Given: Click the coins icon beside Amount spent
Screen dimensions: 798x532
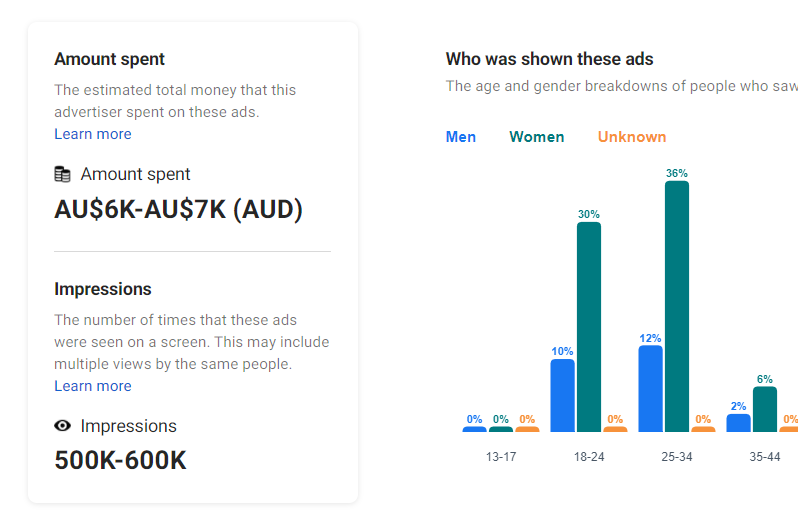Looking at the screenshot, I should (x=63, y=174).
